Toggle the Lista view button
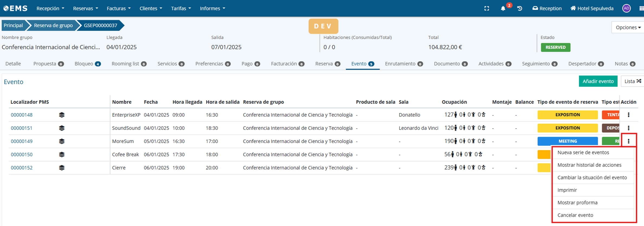Screen dimensions: 644x226 [632, 81]
